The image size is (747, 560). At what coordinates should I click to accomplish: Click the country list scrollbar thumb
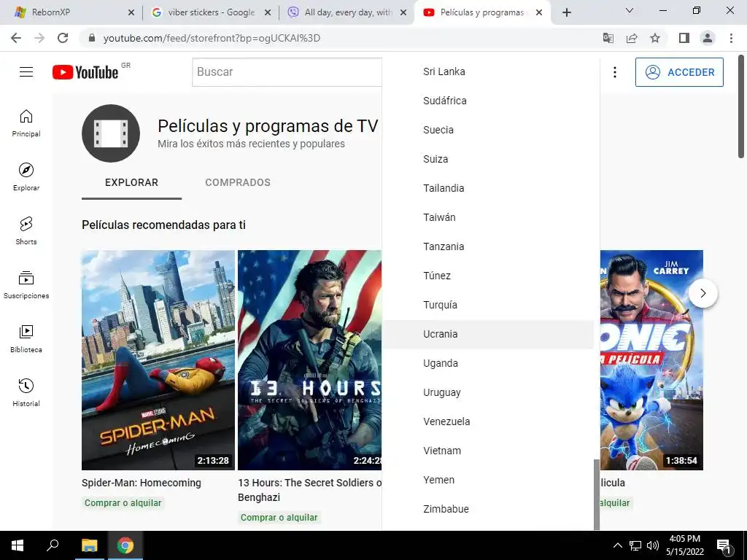[597, 494]
